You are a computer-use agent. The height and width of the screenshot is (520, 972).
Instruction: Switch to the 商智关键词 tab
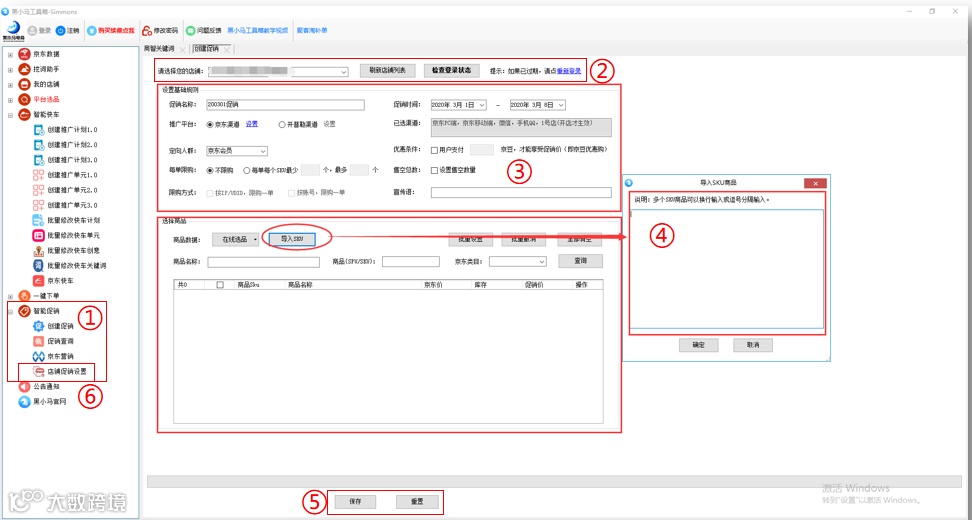[x=159, y=48]
